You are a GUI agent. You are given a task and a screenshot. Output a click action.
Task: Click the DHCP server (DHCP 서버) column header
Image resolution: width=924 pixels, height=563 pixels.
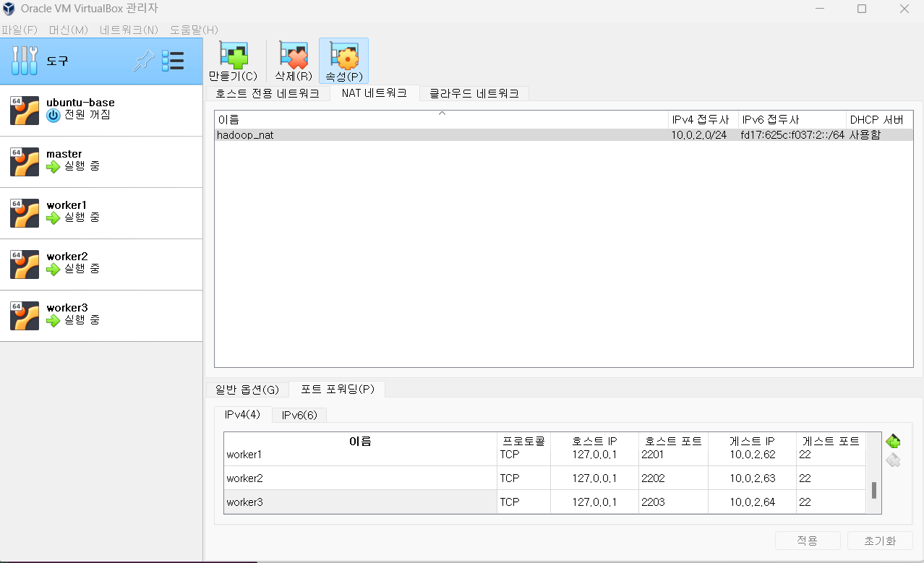(x=879, y=119)
